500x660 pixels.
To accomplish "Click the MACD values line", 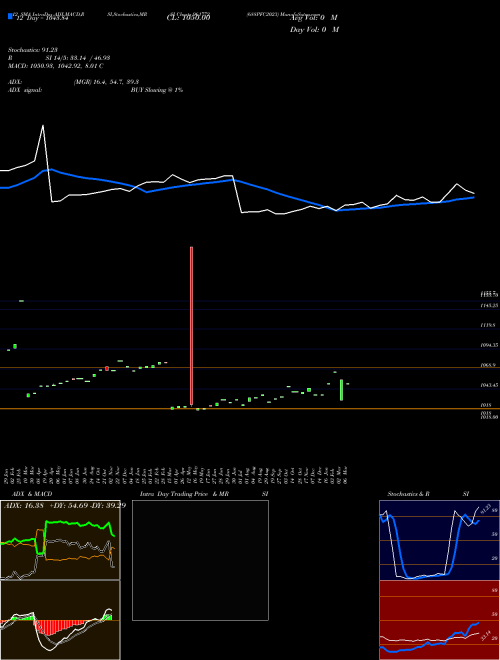I will click(x=56, y=66).
